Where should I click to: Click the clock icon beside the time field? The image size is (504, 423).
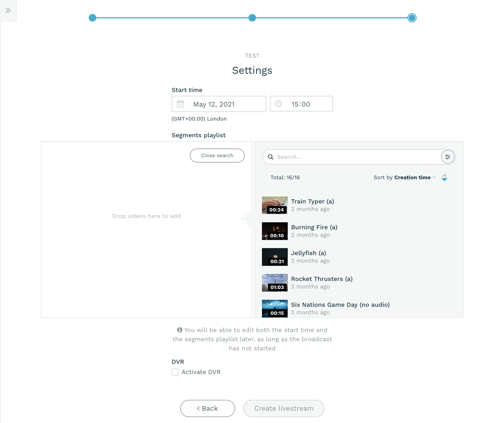(x=279, y=104)
